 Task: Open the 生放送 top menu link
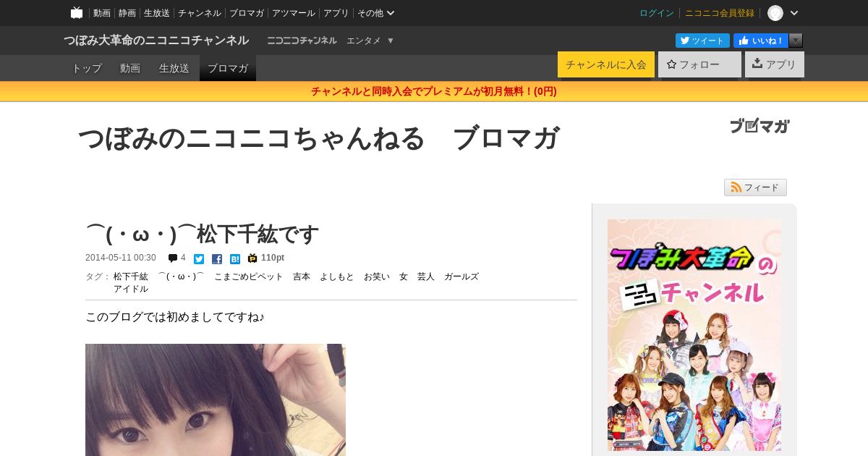tap(157, 13)
